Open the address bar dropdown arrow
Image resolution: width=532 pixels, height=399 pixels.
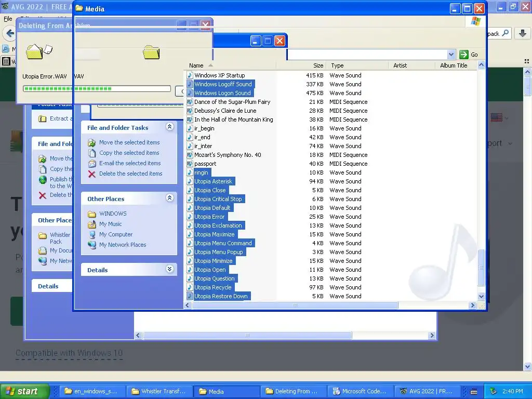451,54
